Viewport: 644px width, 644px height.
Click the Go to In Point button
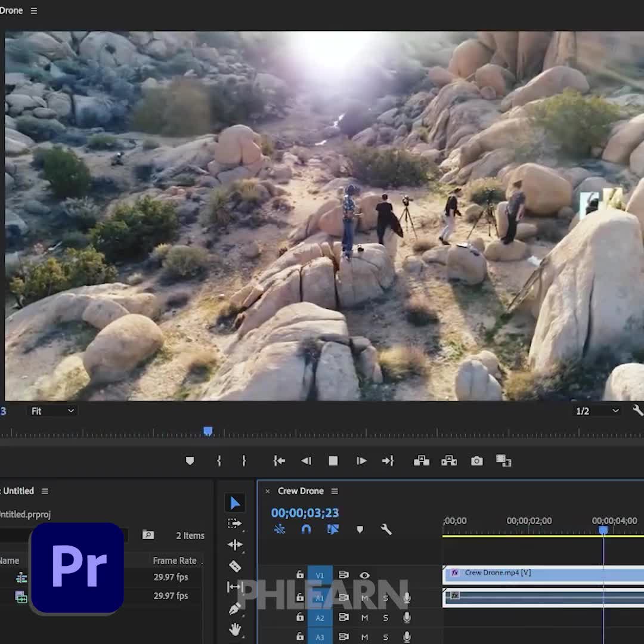279,460
